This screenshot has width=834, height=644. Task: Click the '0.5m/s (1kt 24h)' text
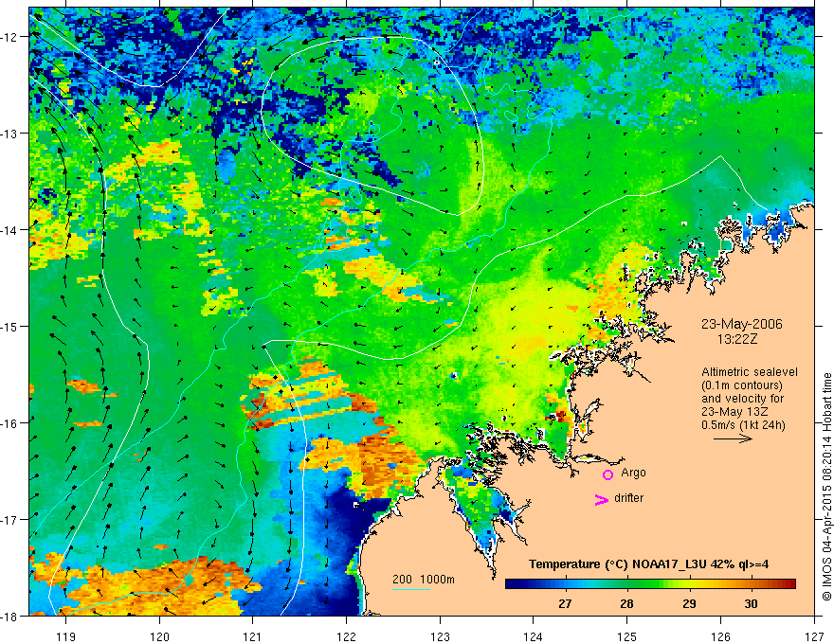click(x=743, y=424)
